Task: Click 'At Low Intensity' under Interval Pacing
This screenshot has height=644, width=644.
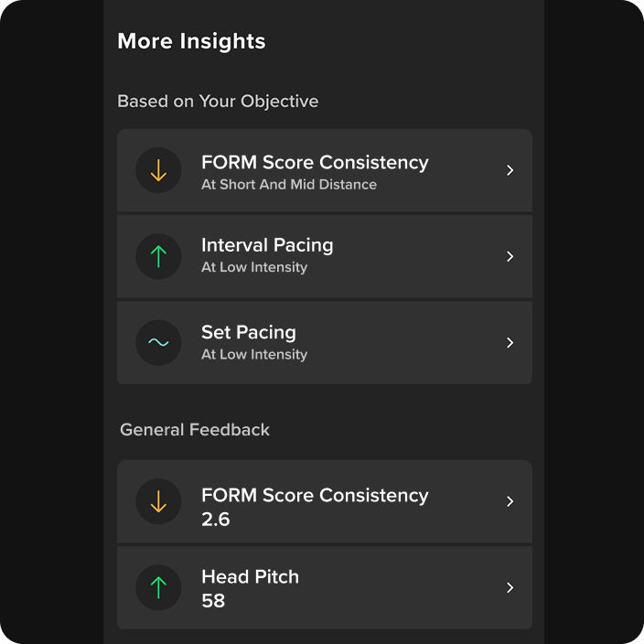Action: [x=254, y=267]
